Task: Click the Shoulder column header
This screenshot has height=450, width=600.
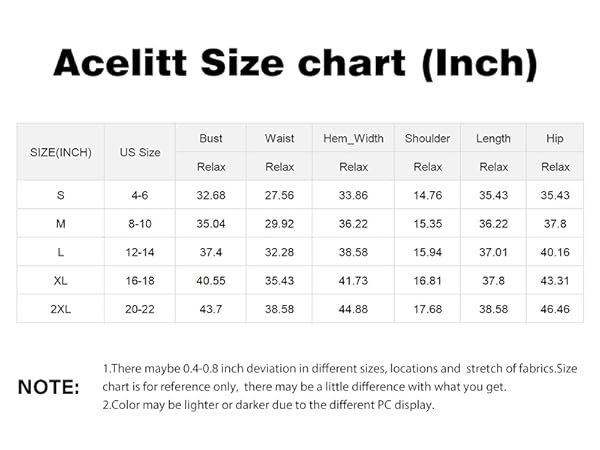Action: click(427, 138)
